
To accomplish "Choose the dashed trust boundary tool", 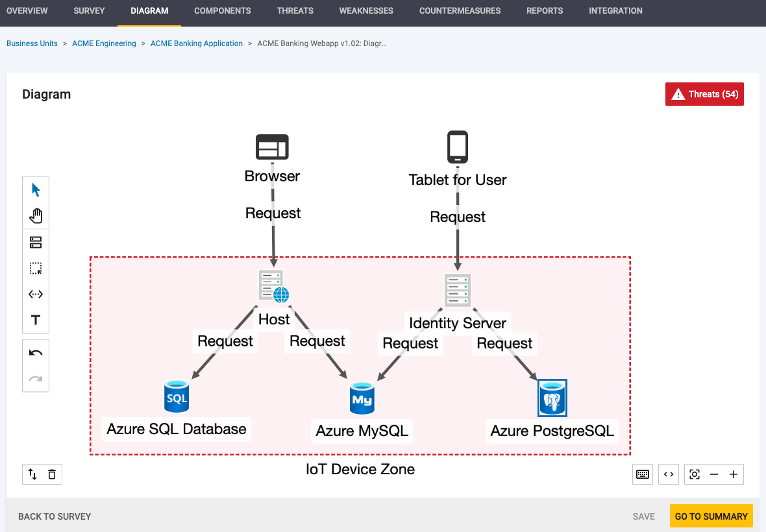I will 36,268.
